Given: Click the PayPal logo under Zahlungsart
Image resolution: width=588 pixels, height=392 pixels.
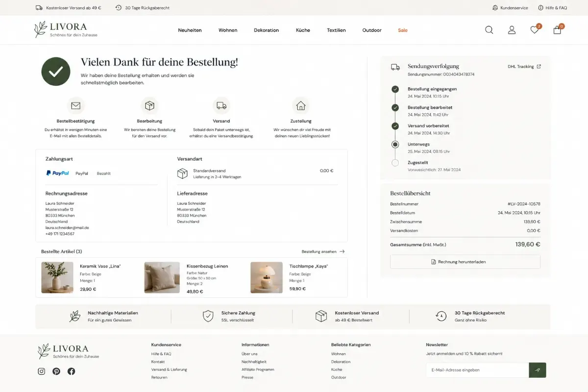Looking at the screenshot, I should coord(58,173).
